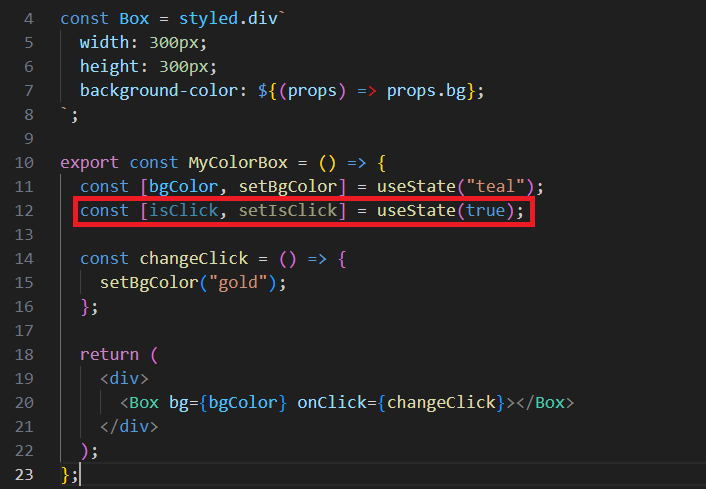Viewport: 706px width, 489px height.
Task: Click line number 10 in the gutter
Action: tap(24, 163)
